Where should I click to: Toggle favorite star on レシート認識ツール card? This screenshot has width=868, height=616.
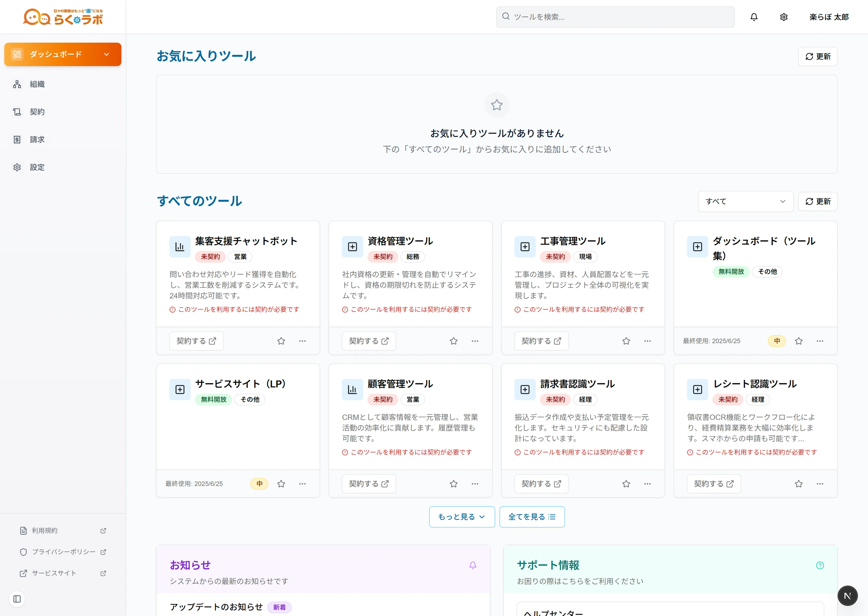tap(799, 484)
